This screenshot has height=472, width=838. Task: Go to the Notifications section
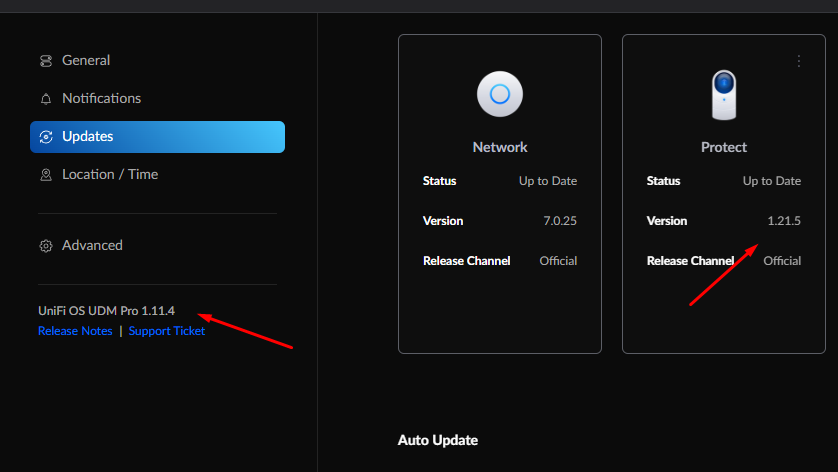(101, 99)
